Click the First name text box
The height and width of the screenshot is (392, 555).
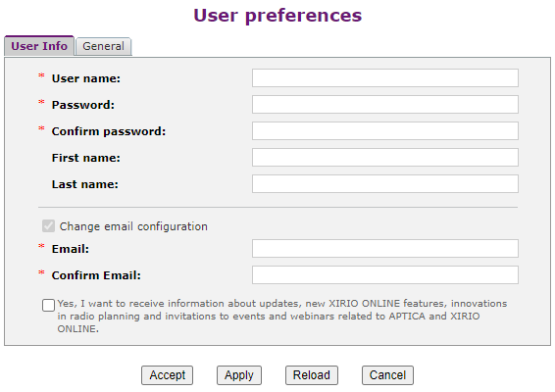click(x=385, y=158)
